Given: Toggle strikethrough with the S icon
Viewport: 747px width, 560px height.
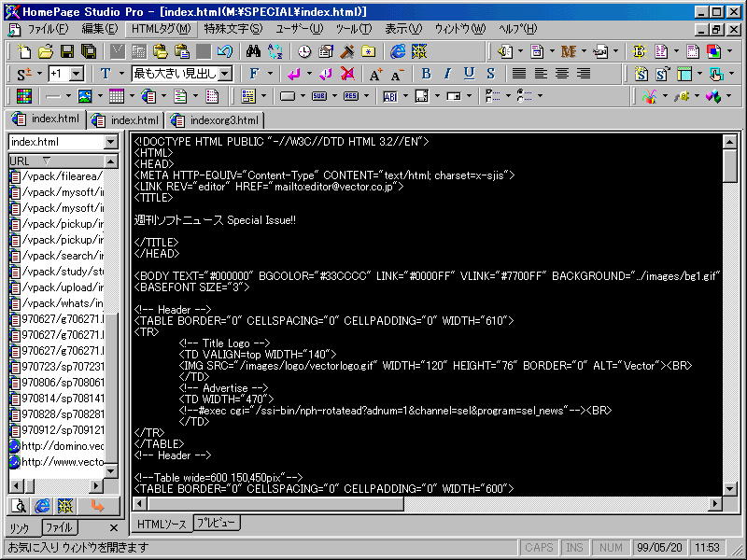Looking at the screenshot, I should [491, 74].
